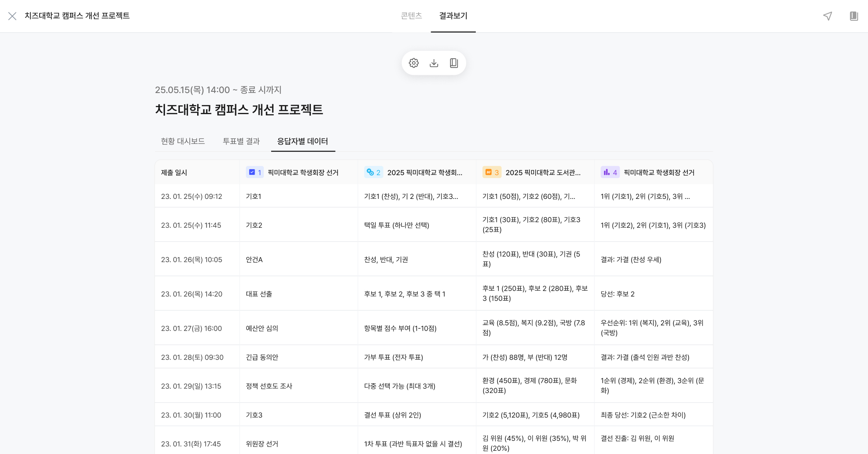Close the project with the X icon
Viewport: 868px width, 454px height.
12,16
